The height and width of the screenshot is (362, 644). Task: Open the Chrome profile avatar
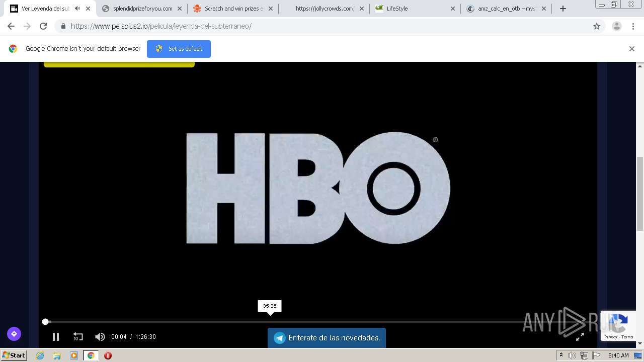(x=617, y=26)
